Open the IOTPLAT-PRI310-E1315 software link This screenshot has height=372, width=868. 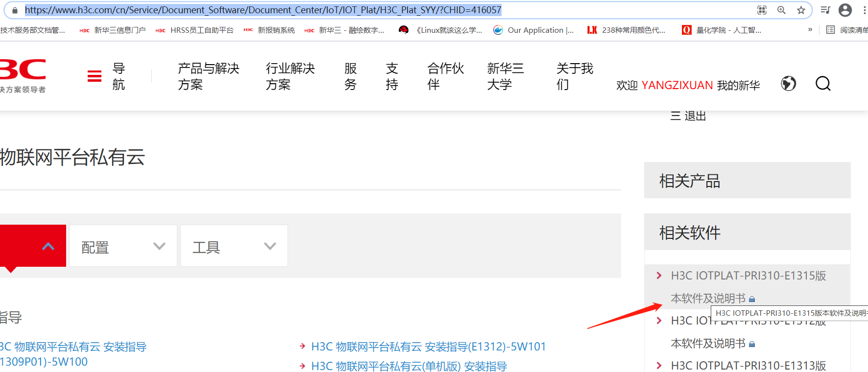pos(748,287)
